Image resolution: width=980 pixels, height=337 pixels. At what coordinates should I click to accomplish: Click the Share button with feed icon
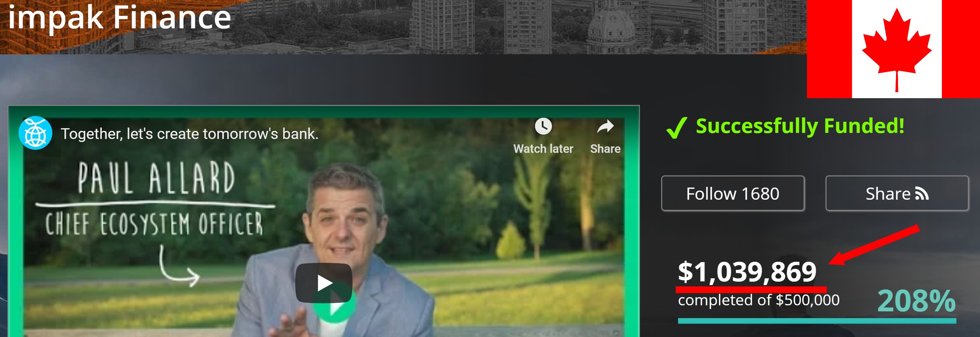pos(897,193)
